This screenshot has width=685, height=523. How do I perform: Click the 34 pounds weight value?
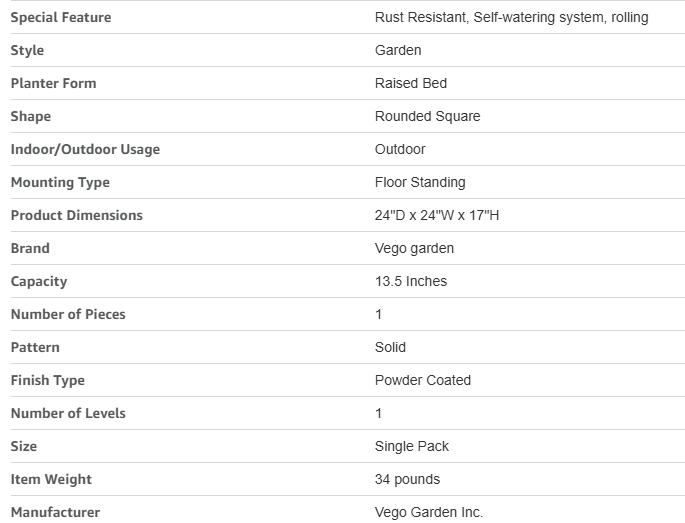click(407, 479)
